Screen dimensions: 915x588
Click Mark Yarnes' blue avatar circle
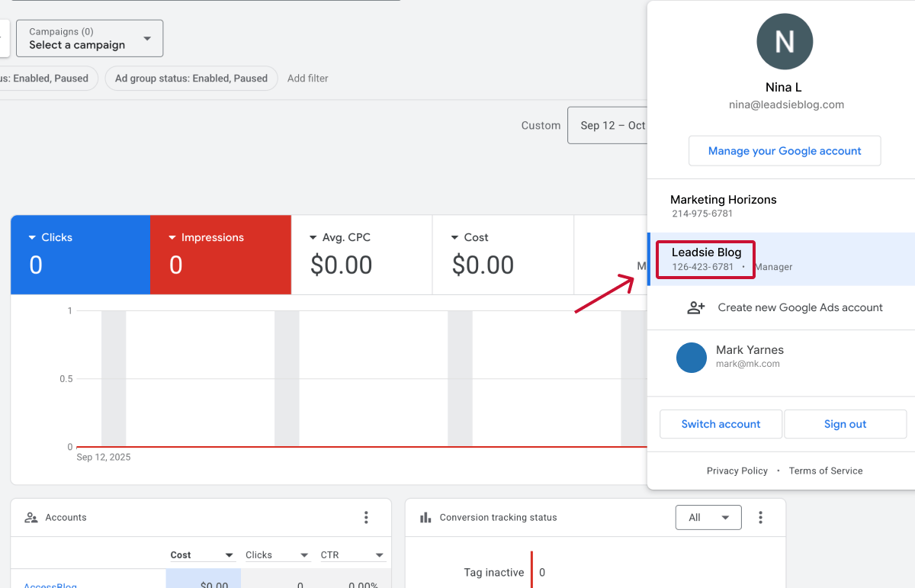click(692, 357)
